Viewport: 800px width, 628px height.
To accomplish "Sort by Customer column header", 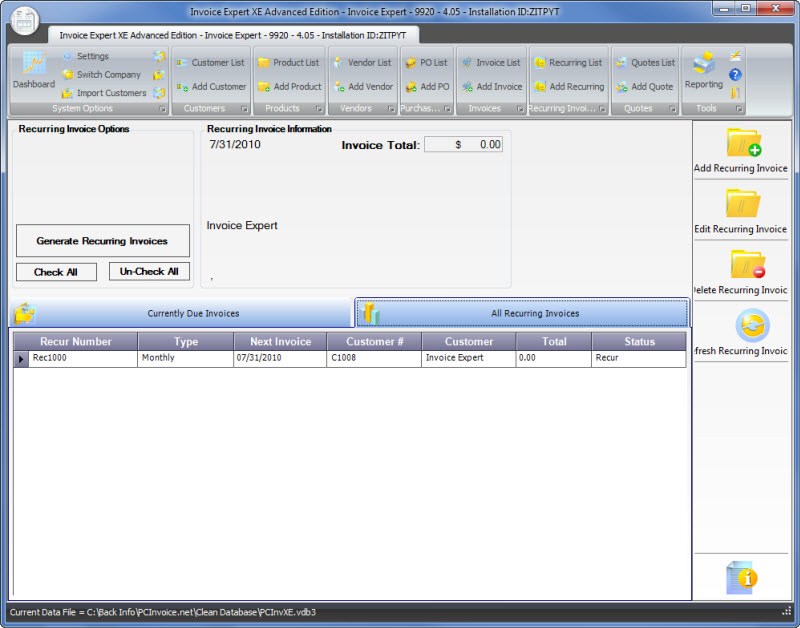I will point(469,342).
